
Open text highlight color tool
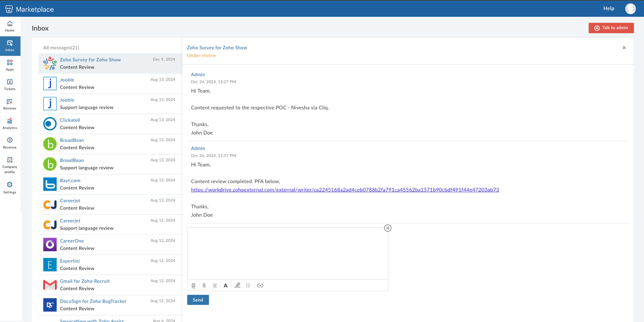[237, 285]
